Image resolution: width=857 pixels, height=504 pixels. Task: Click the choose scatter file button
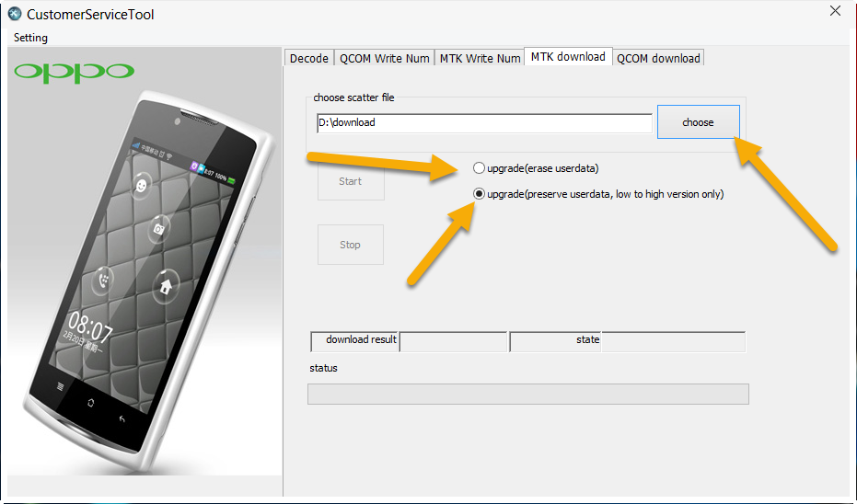tap(698, 122)
